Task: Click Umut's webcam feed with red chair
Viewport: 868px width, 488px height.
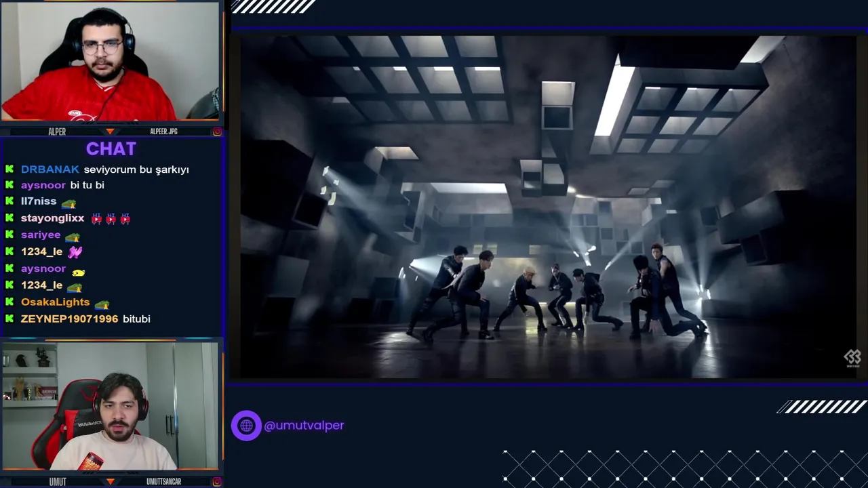Action: pyautogui.click(x=111, y=406)
